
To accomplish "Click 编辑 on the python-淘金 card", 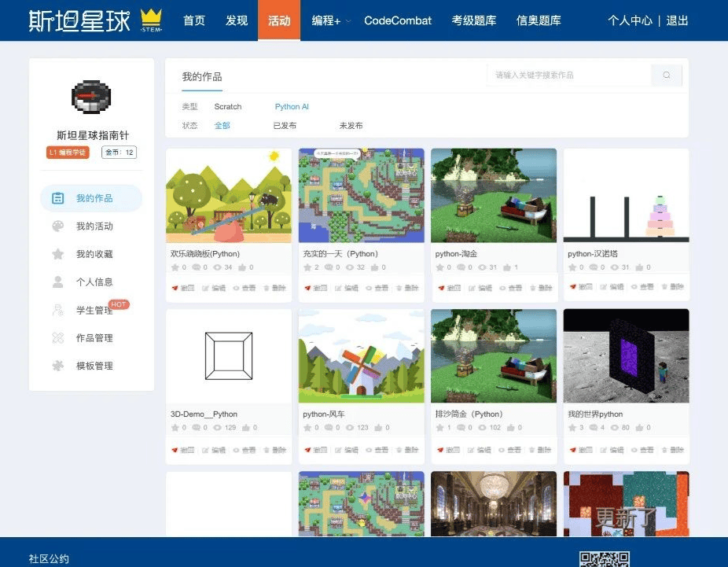I will [x=479, y=288].
